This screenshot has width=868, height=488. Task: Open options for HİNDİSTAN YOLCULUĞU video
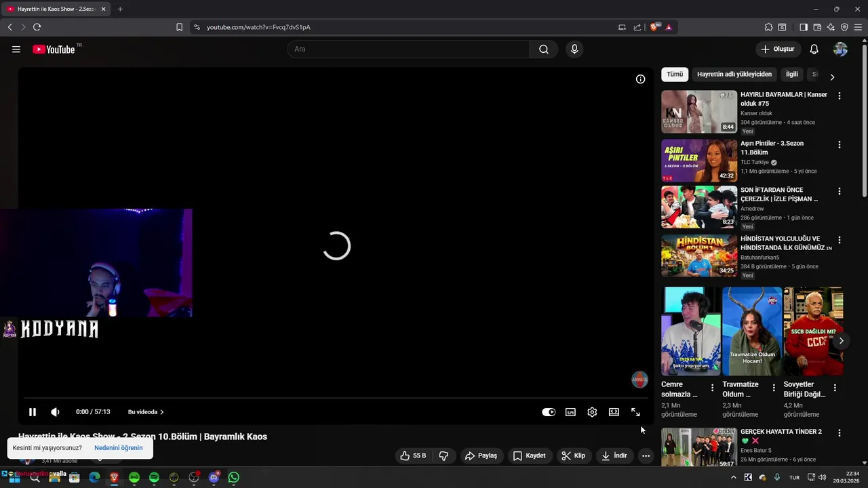[x=840, y=240]
